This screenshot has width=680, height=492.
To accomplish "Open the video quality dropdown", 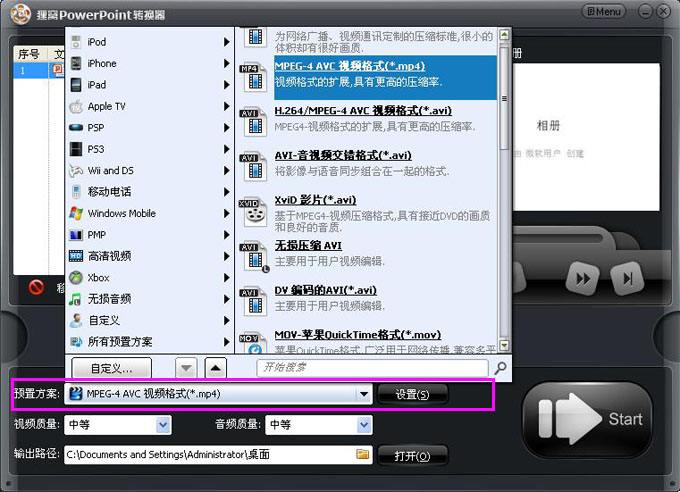I will click(164, 424).
